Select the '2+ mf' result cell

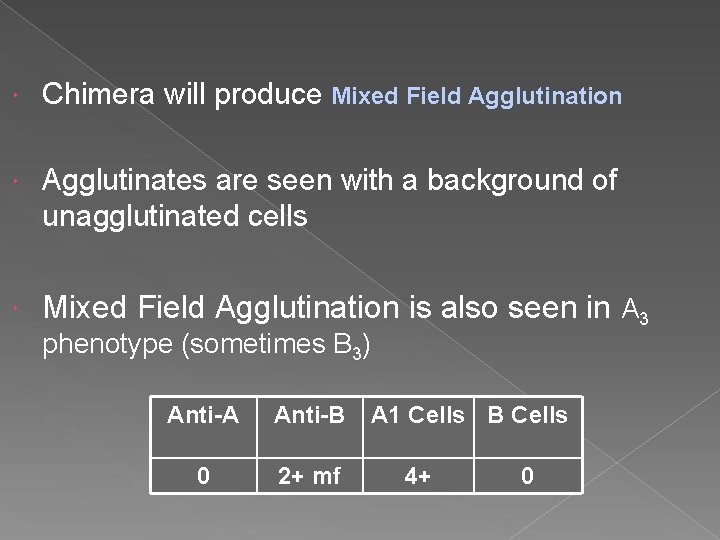tap(310, 476)
